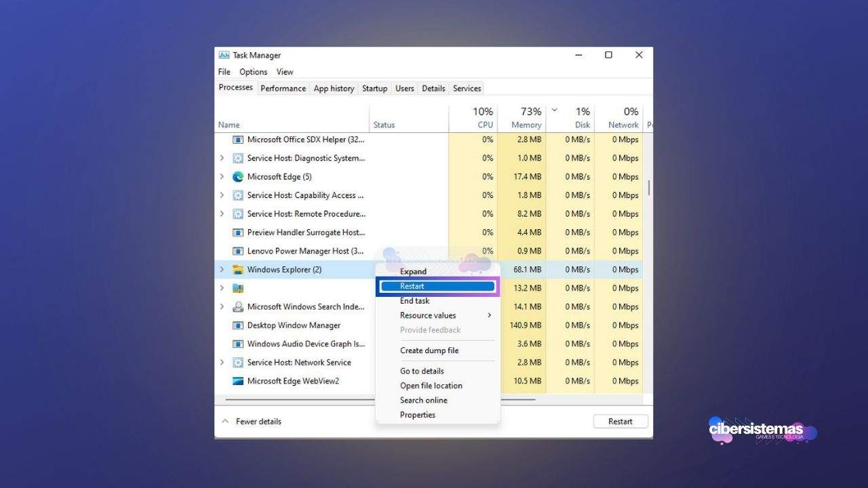Click the Microsoft Windows Search Indexer icon
Screen dimensions: 868x488
pos(237,306)
